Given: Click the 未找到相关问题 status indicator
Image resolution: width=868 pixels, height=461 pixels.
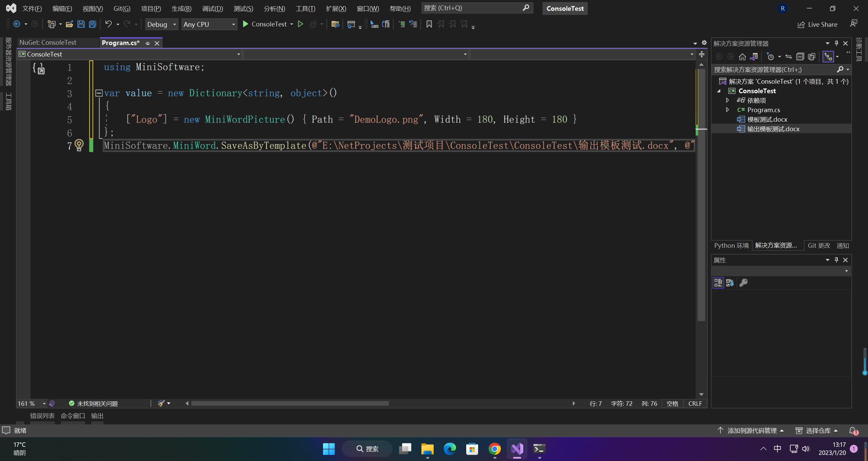Looking at the screenshot, I should pos(93,403).
